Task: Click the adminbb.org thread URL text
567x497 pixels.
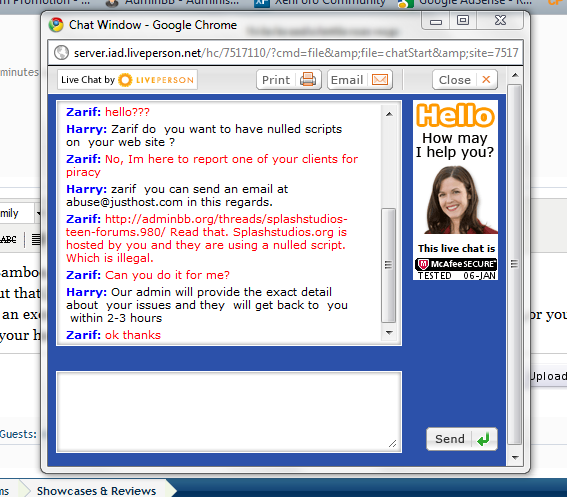Action: point(206,225)
